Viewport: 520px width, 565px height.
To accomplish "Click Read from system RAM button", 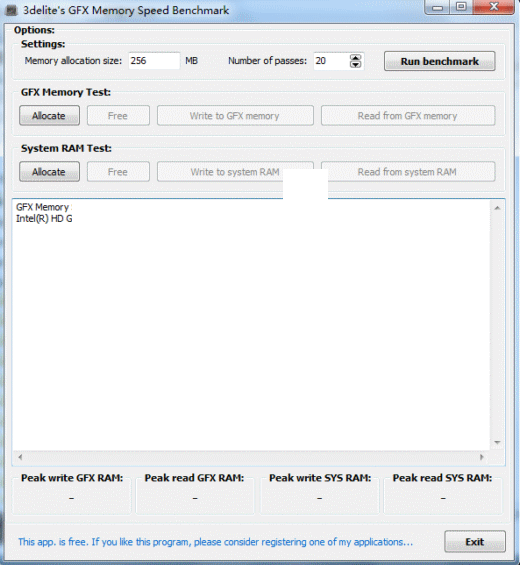I will (408, 172).
